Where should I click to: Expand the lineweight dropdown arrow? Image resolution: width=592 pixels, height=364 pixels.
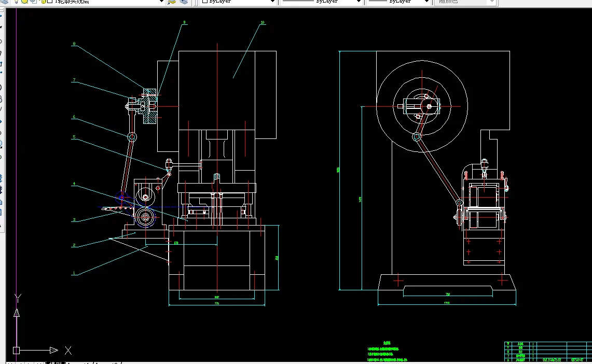coord(426,2)
